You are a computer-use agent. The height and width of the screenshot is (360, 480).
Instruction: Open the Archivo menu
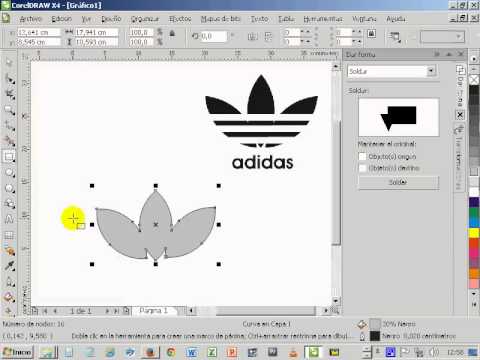[x=31, y=19]
